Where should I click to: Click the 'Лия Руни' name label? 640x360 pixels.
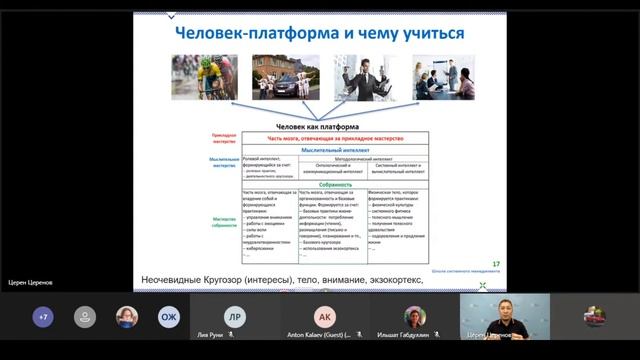click(x=210, y=335)
